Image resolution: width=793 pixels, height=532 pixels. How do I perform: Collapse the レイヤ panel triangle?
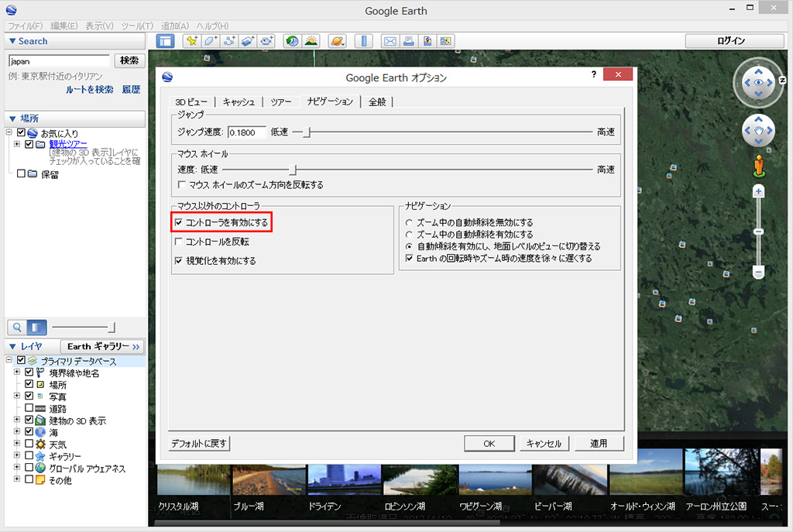(12, 346)
